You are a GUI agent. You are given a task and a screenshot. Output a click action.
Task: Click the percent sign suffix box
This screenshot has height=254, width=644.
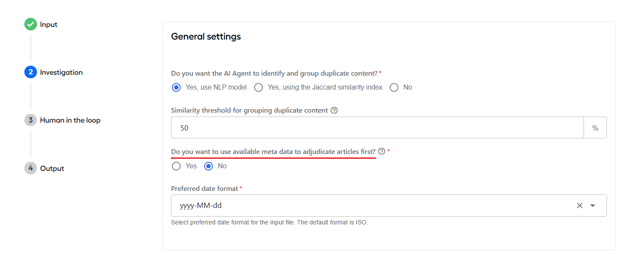click(595, 128)
